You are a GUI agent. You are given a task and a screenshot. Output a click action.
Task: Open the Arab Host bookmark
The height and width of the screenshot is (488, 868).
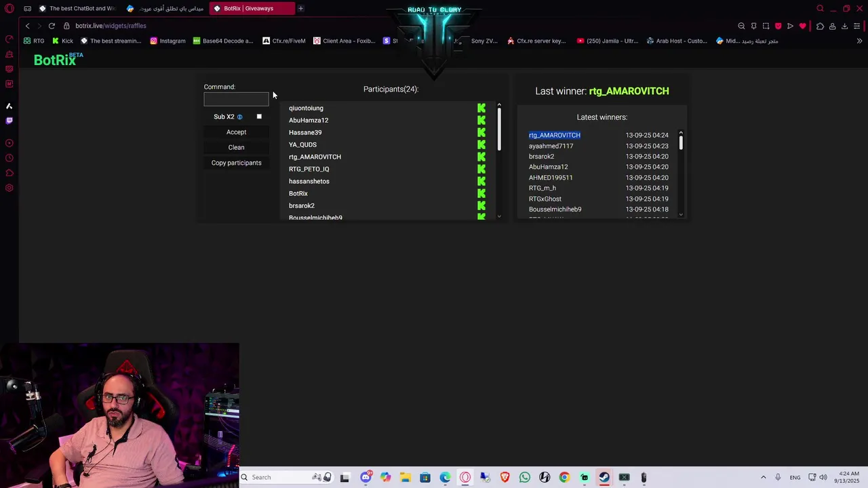click(x=677, y=41)
